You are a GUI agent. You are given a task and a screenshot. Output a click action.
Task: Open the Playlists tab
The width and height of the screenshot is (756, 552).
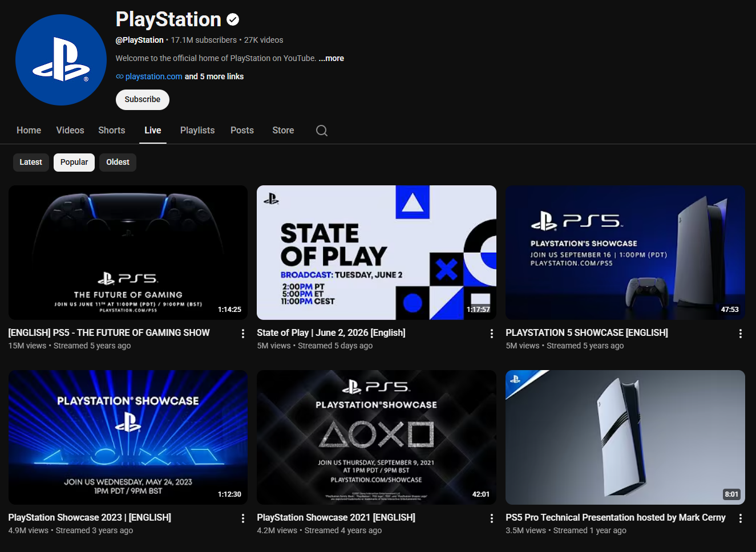[x=197, y=130]
